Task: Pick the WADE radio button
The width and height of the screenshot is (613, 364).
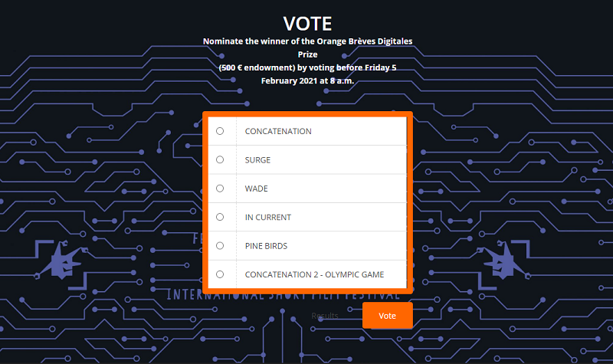Action: [x=220, y=189]
